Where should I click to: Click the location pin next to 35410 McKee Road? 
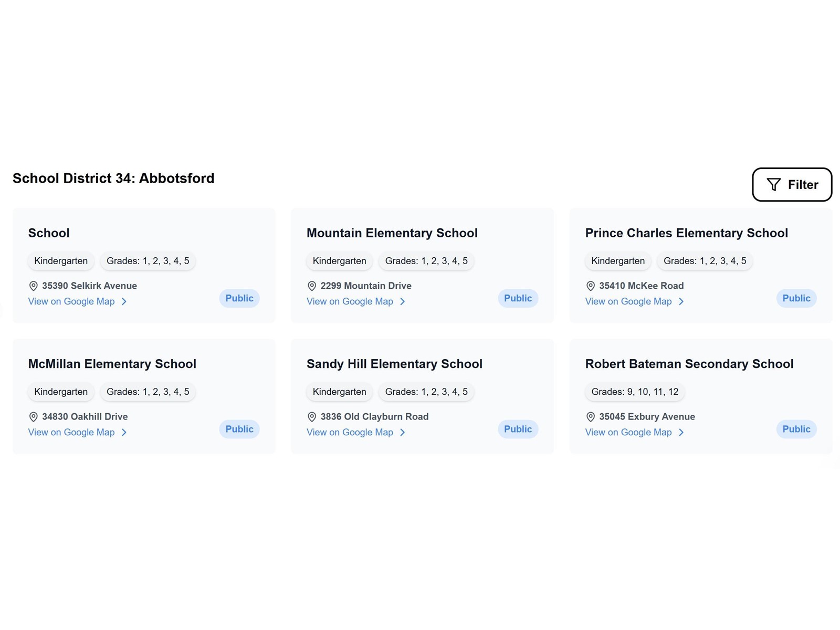pyautogui.click(x=590, y=286)
